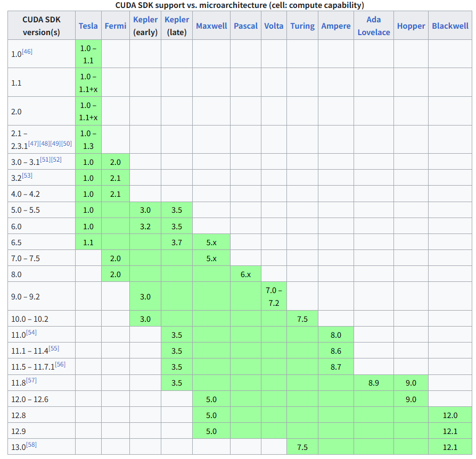Screen dimensions: 476x459
Task: Select the '1.0 – 1.1+x' Tesla cell in row 2.0
Action: click(x=88, y=111)
